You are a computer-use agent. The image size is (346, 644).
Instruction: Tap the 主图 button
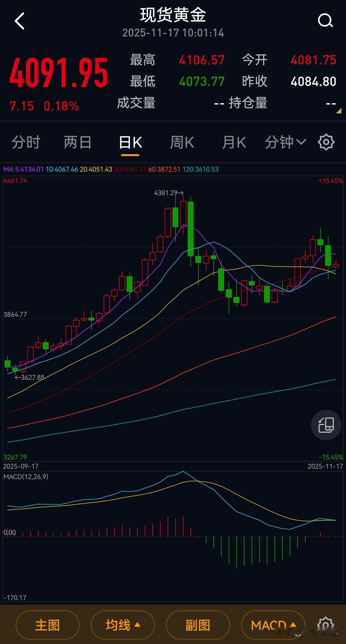point(47,625)
